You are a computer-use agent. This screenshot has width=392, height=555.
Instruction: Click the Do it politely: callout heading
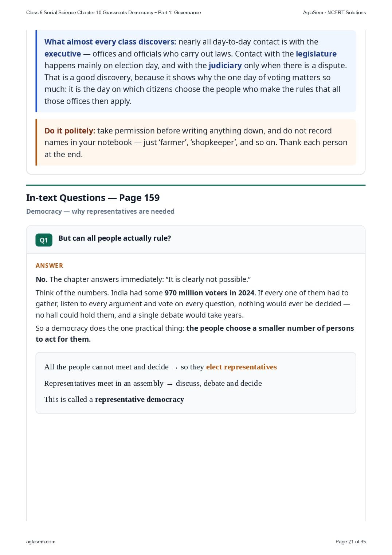pos(70,131)
